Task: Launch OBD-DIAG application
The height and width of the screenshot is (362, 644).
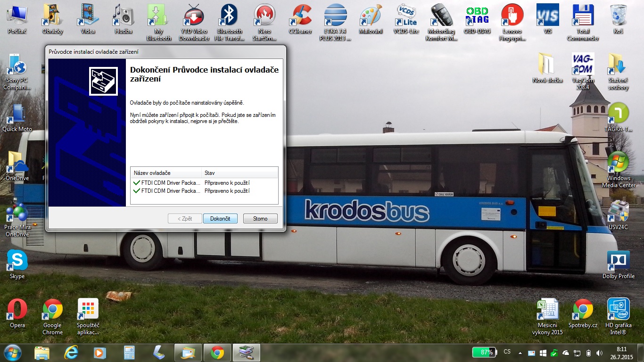Action: (477, 19)
